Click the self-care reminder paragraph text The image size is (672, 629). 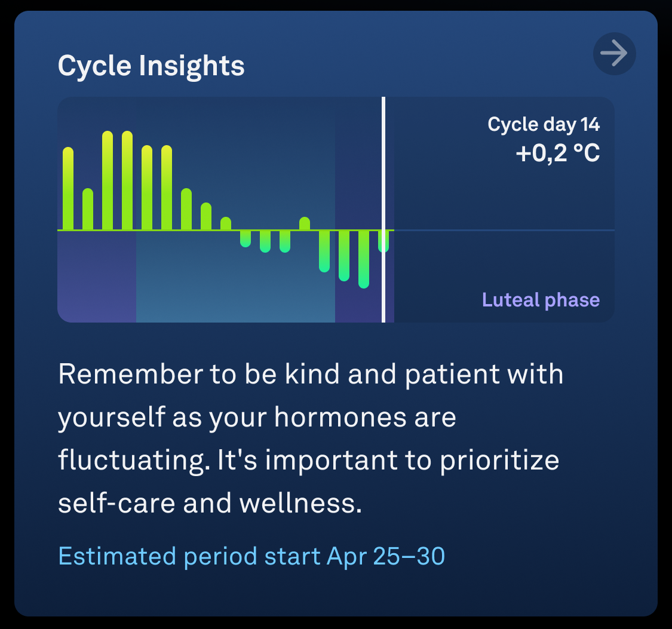click(x=311, y=438)
